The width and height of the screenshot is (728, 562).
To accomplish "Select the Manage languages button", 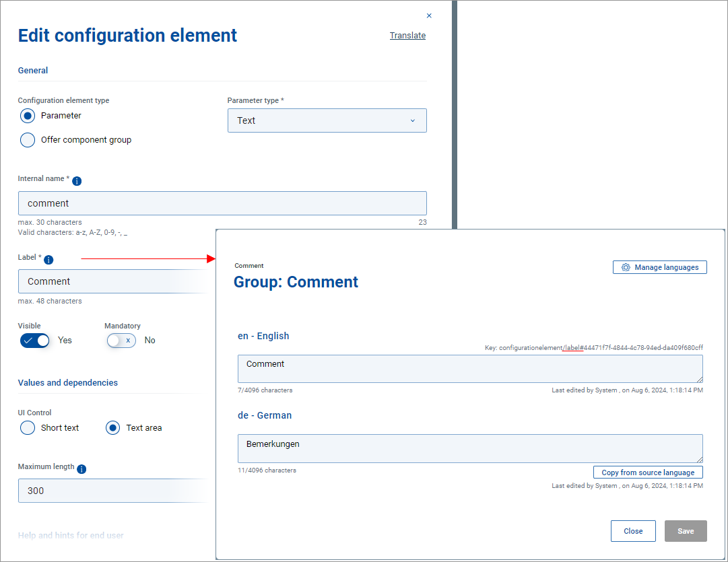I will click(x=659, y=267).
